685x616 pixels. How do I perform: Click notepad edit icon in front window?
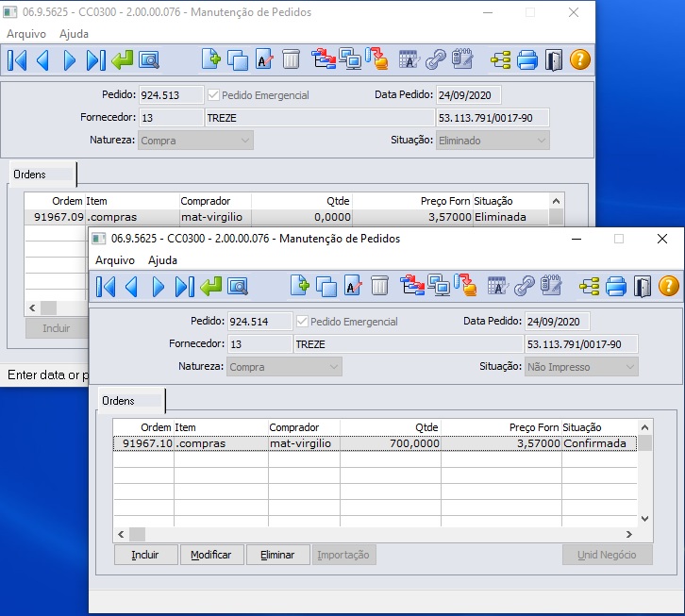(x=550, y=285)
